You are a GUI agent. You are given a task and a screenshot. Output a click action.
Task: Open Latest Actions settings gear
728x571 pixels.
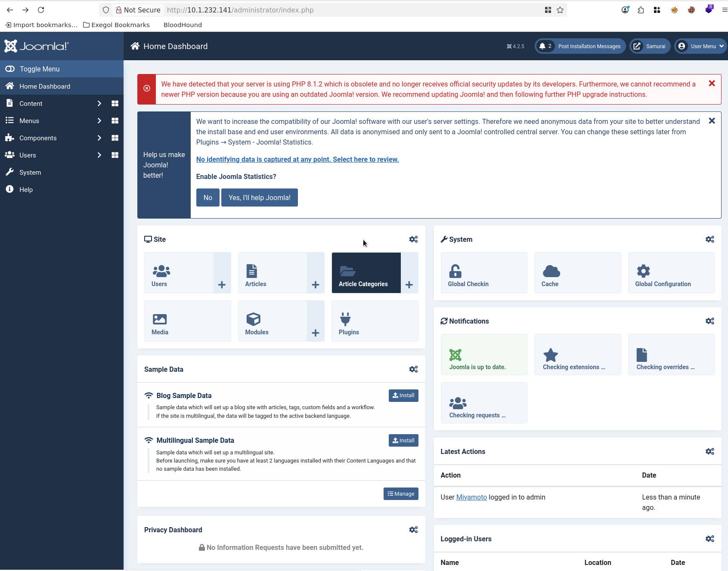point(710,451)
